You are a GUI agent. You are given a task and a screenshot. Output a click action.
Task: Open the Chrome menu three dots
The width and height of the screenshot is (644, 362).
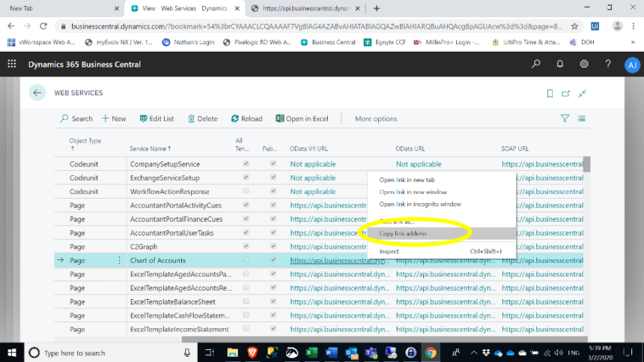(x=633, y=26)
